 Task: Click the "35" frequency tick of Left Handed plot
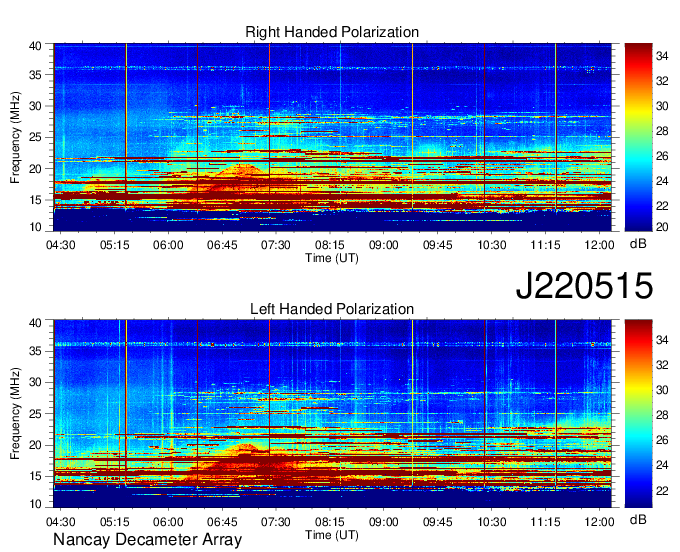tap(35, 351)
